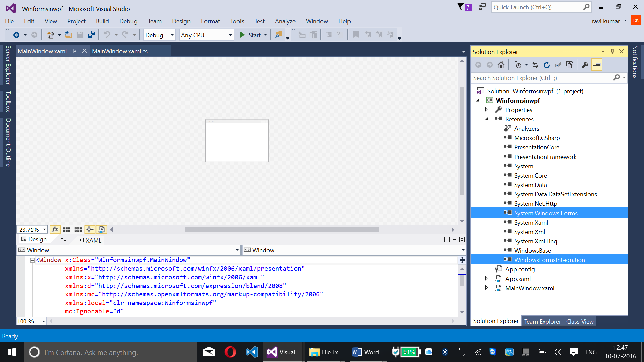Click the feedback icon beside Quick Launch
This screenshot has height=362, width=644.
(482, 7)
